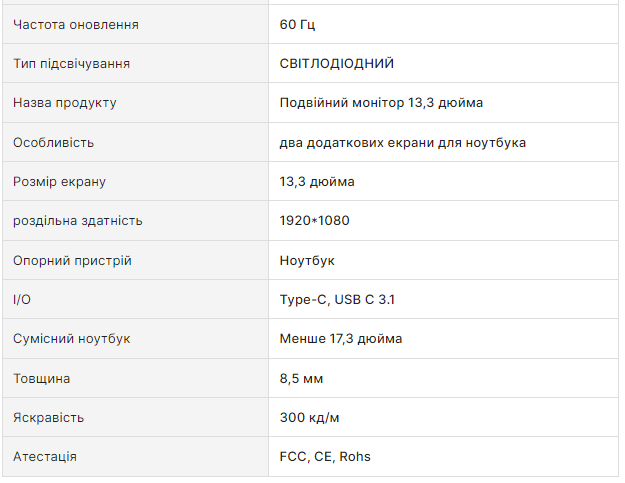Image resolution: width=625 pixels, height=483 pixels.
Task: Select 'два додаткових екрани для ноутбука' text
Action: tap(403, 142)
